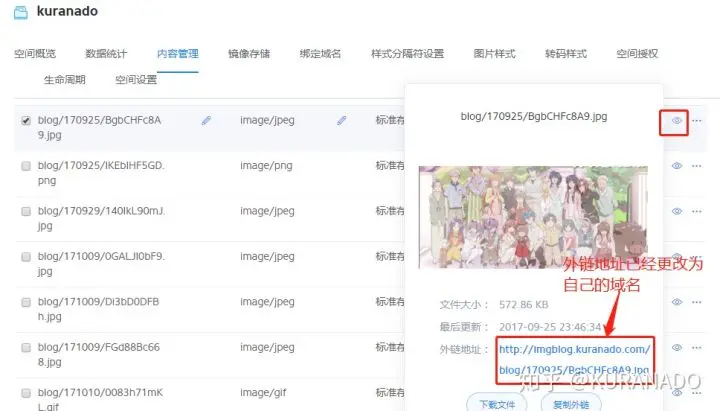The image size is (720, 411).
Task: Open more actions for FGd88Bc668.jpg row
Action: [x=697, y=348]
